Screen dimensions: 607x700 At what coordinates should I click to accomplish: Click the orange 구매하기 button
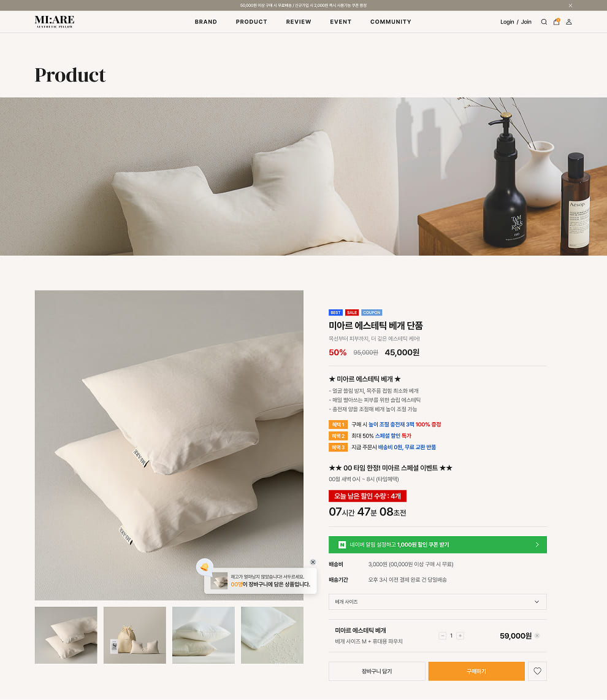pyautogui.click(x=476, y=671)
